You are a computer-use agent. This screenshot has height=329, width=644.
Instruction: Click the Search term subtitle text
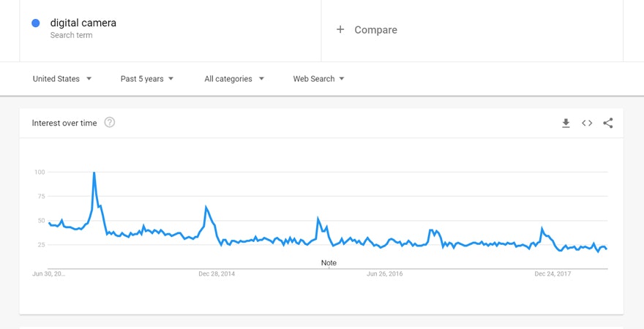point(72,35)
